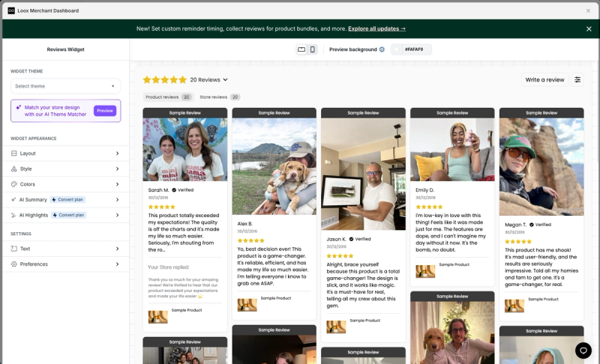This screenshot has width=600, height=364.
Task: Expand the Preferences chevron
Action: [x=117, y=264]
